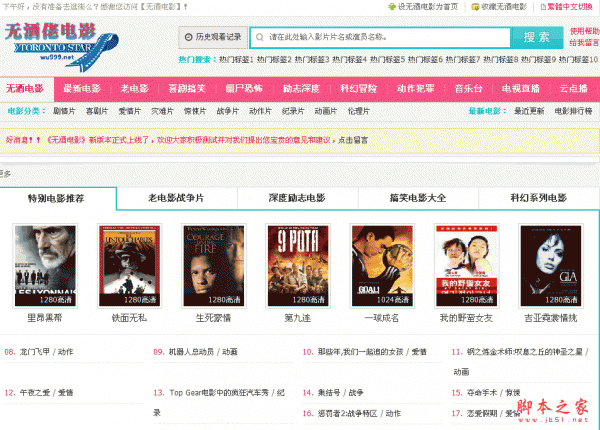The width and height of the screenshot is (600, 430).
Task: Open the 使用帮助 help link
Action: pos(585,31)
